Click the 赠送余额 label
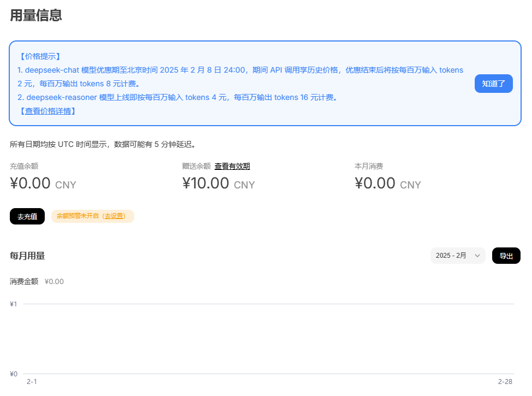The image size is (532, 396). 196,166
